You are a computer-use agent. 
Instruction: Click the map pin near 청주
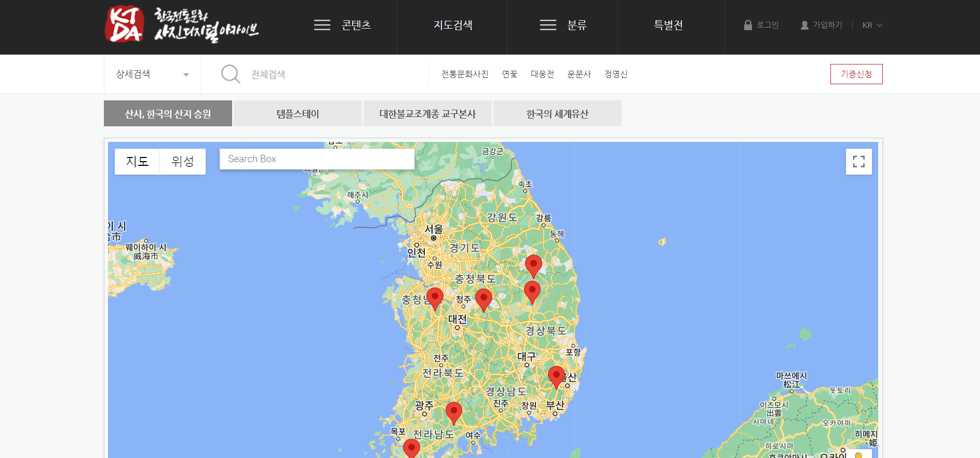coord(484,299)
